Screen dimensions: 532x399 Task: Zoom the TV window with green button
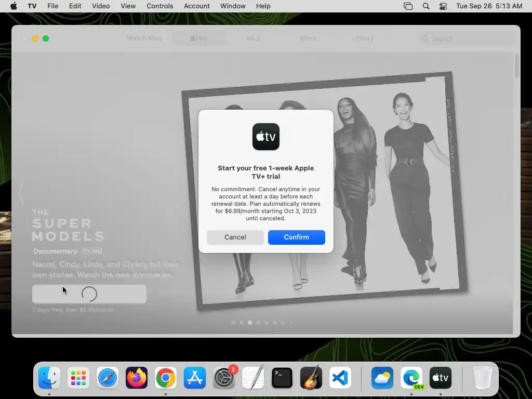coord(46,38)
